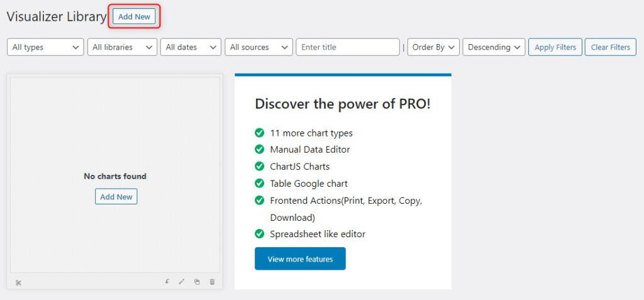Viewport: 644px width, 300px height.
Task: Click green checkmark beside 11 more chart types
Action: [x=259, y=133]
